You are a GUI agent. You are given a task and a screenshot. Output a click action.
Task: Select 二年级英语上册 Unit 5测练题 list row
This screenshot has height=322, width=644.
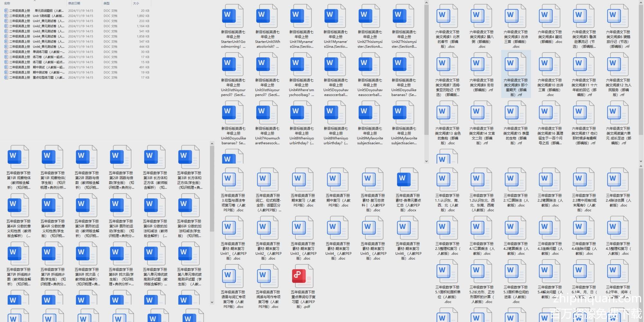77,16
